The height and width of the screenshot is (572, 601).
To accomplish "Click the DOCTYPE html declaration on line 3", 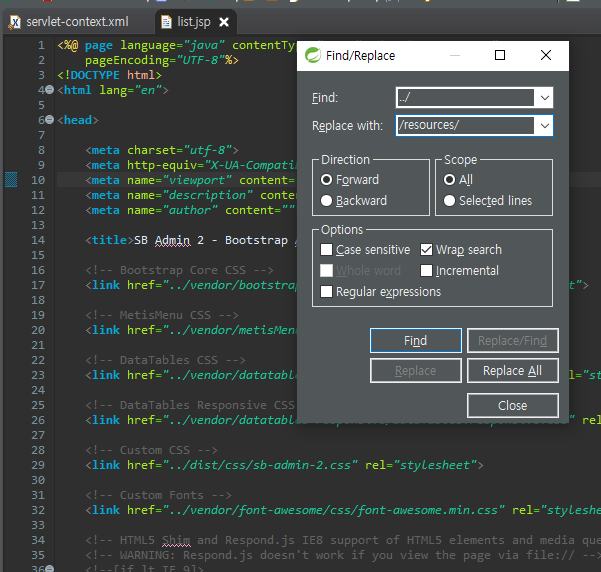I will (x=110, y=75).
